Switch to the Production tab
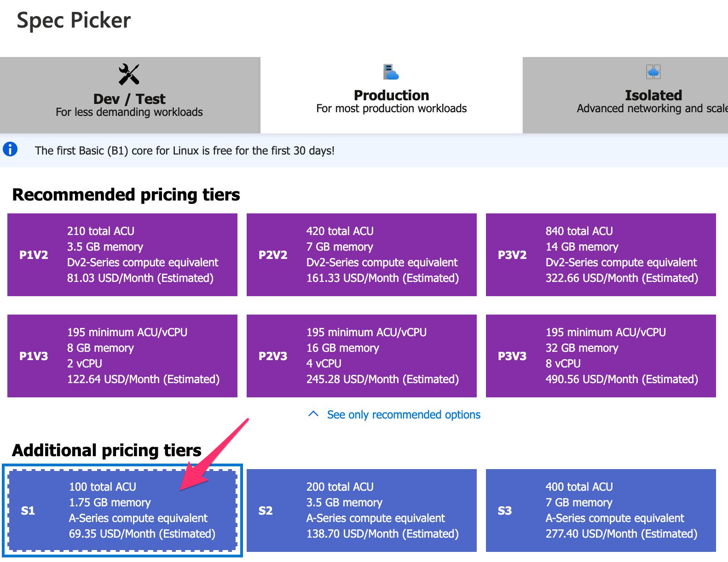The image size is (728, 562). tap(392, 95)
